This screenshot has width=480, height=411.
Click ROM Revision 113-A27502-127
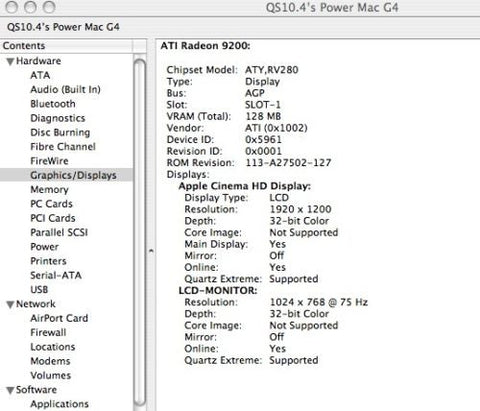tap(288, 163)
